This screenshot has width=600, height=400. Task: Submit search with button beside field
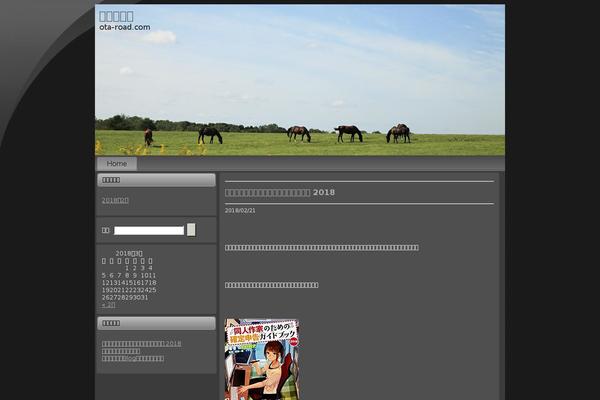coord(191,230)
